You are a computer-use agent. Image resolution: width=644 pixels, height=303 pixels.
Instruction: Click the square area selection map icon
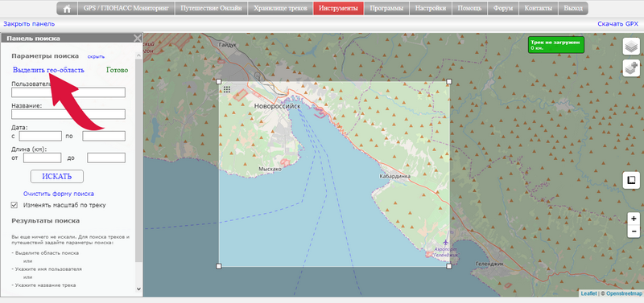631,180
